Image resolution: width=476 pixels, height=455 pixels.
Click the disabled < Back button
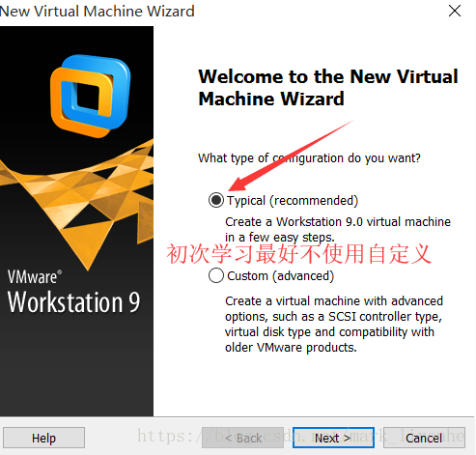coord(242,438)
